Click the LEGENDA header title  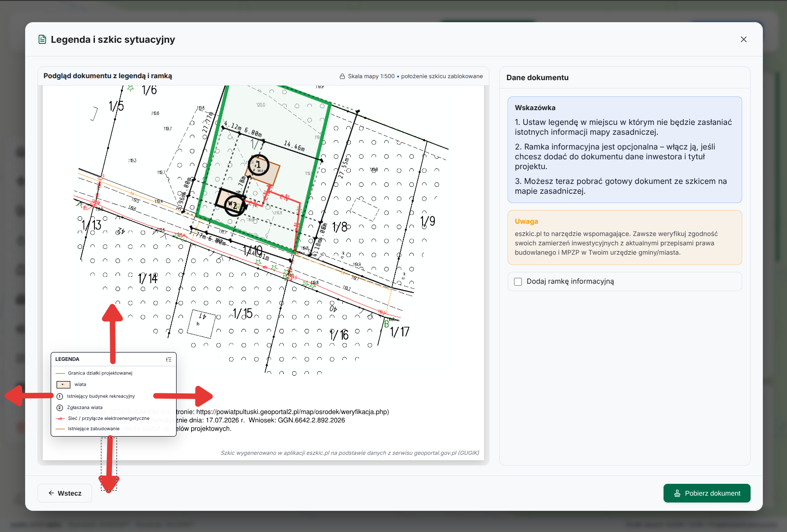67,359
